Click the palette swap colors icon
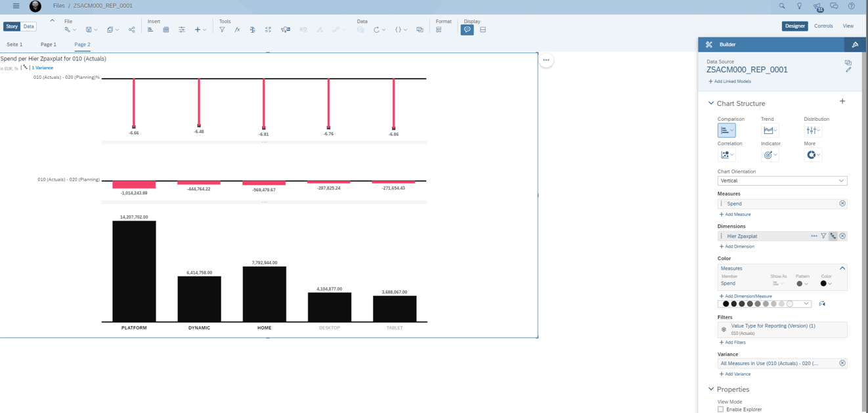The width and height of the screenshot is (868, 413). click(x=822, y=304)
